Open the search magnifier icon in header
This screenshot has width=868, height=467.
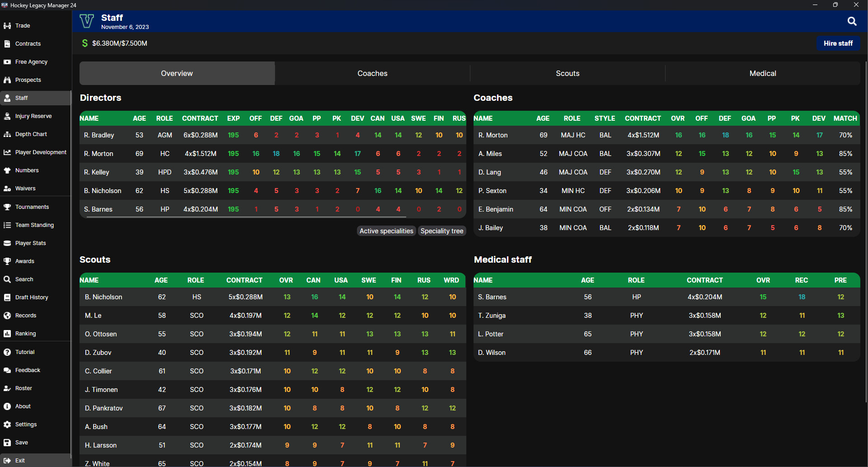pyautogui.click(x=852, y=21)
